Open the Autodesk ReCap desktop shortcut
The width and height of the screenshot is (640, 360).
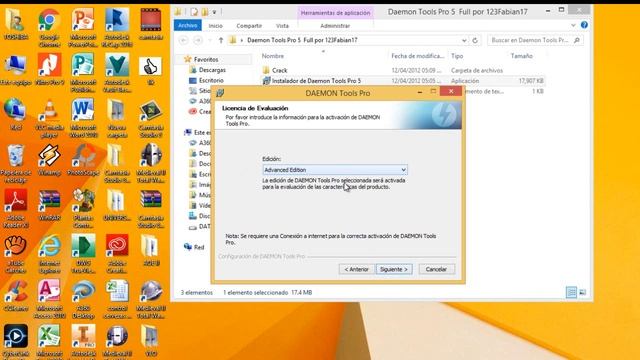[117, 27]
